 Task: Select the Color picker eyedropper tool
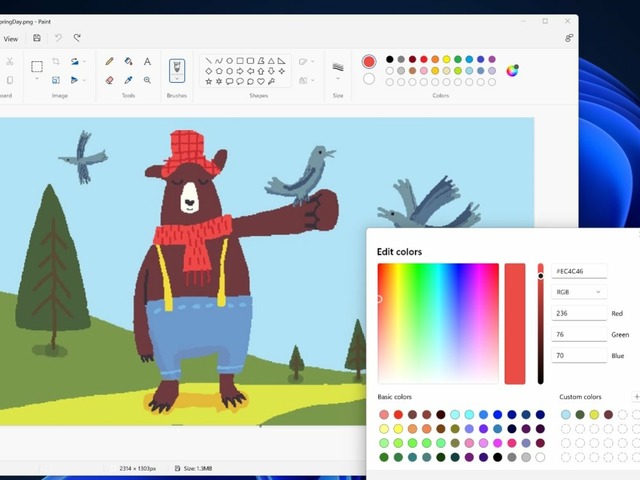128,80
